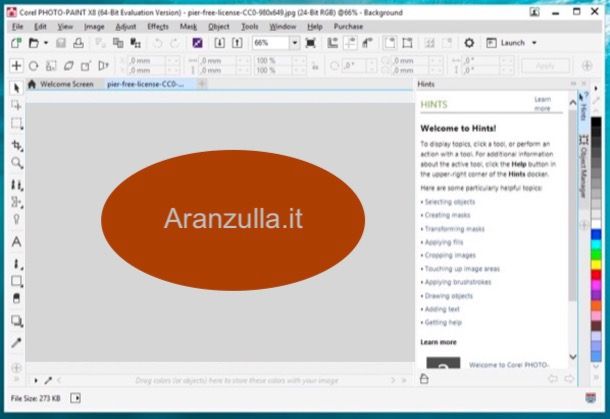Click the purple square icon in the toolbar
The image size is (610, 419).
(x=197, y=43)
